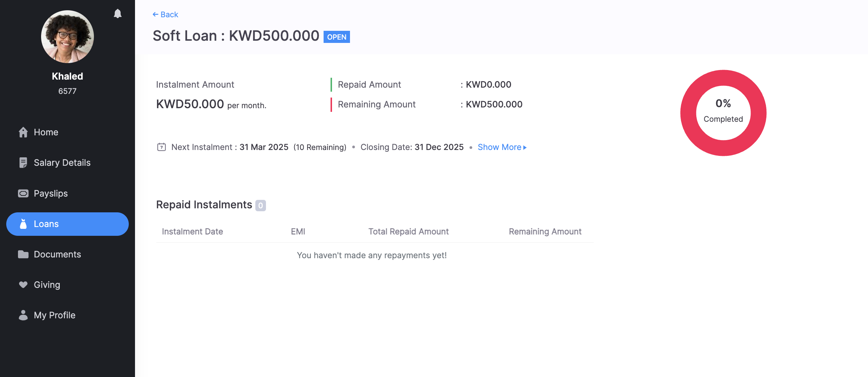Image resolution: width=868 pixels, height=377 pixels.
Task: Open the Documents section
Action: coord(57,254)
